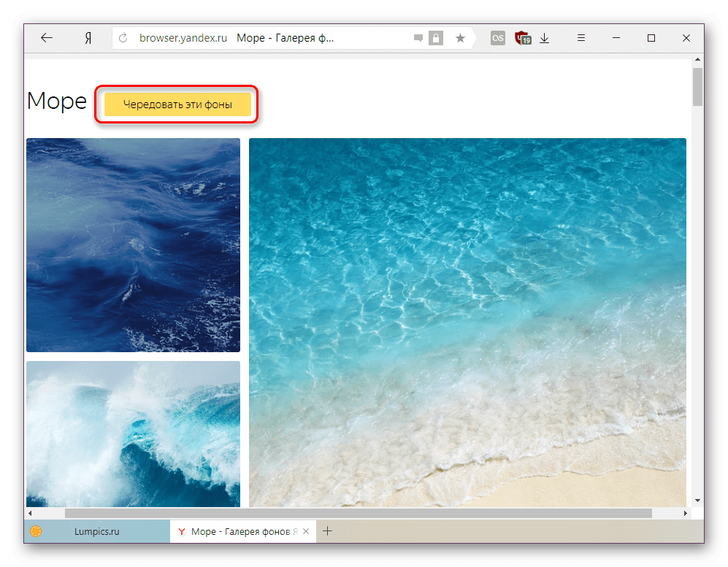Click the back arrow navigation button
Screen dimensions: 728x567
pyautogui.click(x=47, y=39)
